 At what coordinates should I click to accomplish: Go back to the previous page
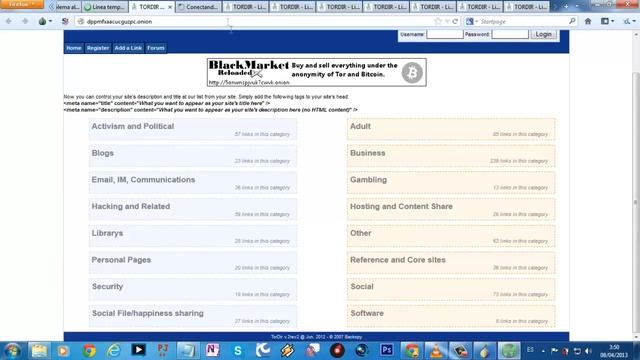(x=9, y=21)
